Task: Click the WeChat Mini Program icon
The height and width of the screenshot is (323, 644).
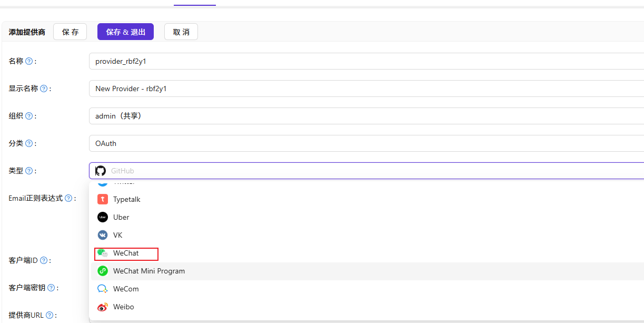Action: (x=103, y=271)
